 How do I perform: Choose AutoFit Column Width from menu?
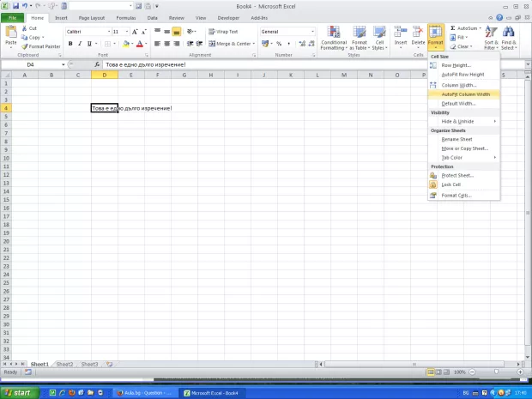(463, 94)
